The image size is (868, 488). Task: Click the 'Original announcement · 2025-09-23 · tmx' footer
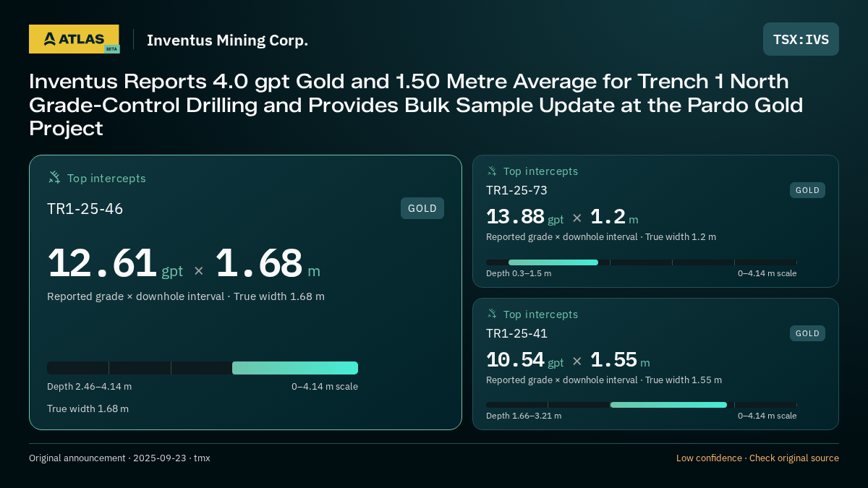click(119, 458)
